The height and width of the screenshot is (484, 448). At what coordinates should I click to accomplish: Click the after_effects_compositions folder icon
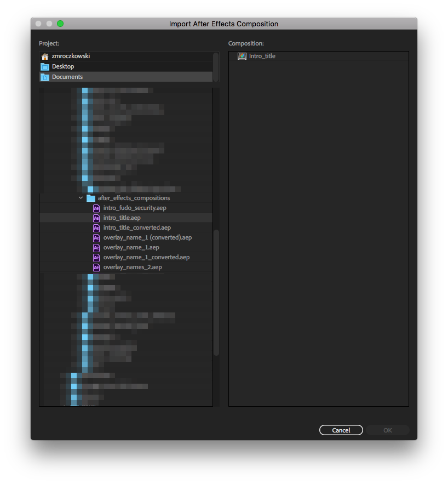[91, 198]
